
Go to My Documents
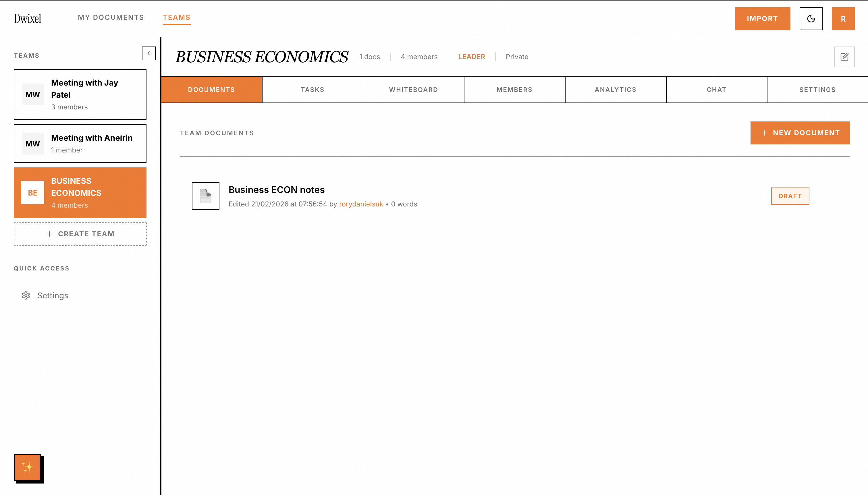pos(111,17)
